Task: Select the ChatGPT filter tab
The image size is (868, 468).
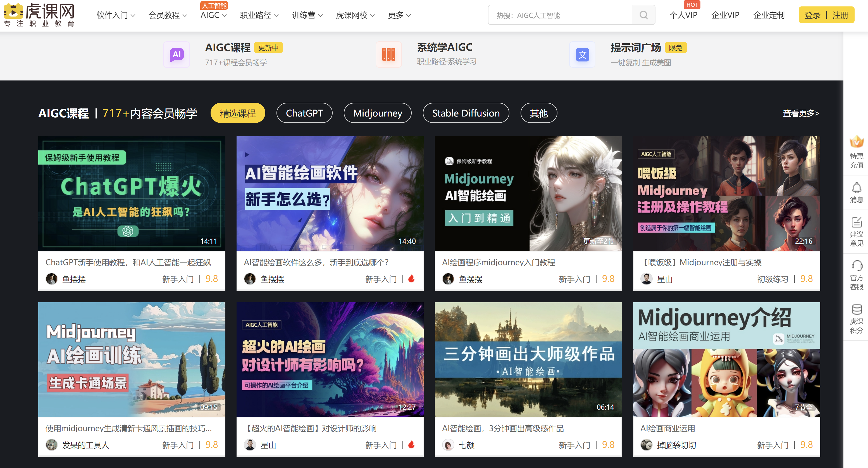Action: point(304,113)
